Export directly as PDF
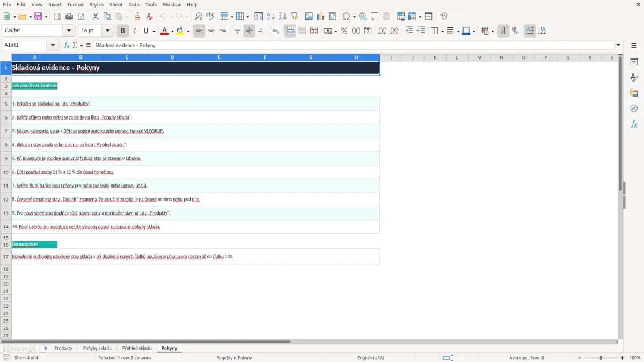This screenshot has height=362, width=644. pyautogui.click(x=57, y=17)
